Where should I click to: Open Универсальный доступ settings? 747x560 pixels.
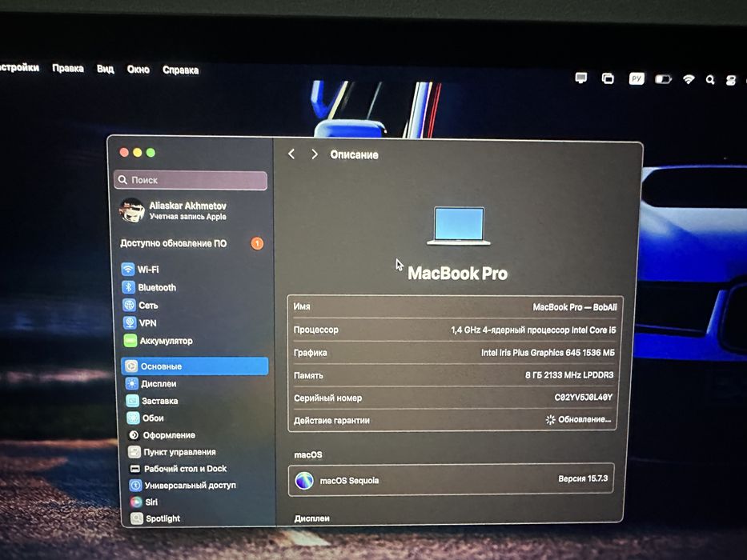tap(183, 486)
